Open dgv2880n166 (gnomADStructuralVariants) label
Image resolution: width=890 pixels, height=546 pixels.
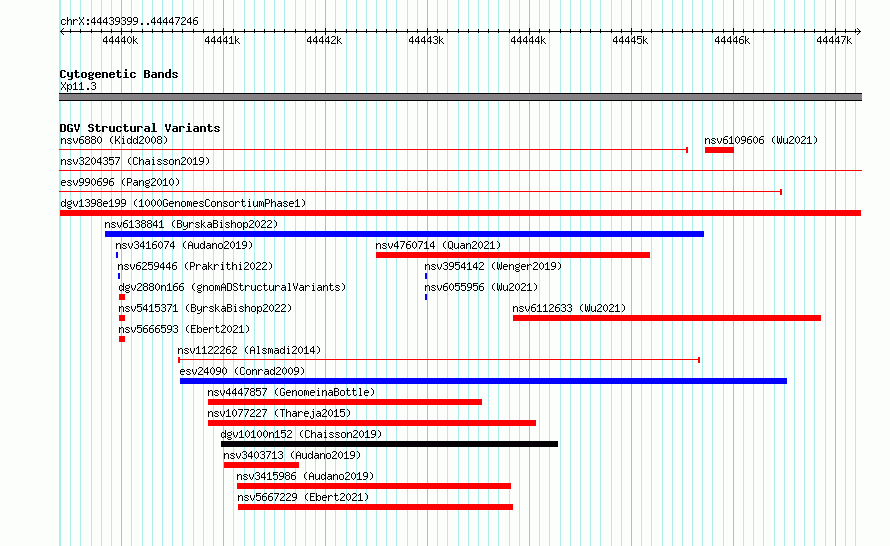click(x=232, y=287)
